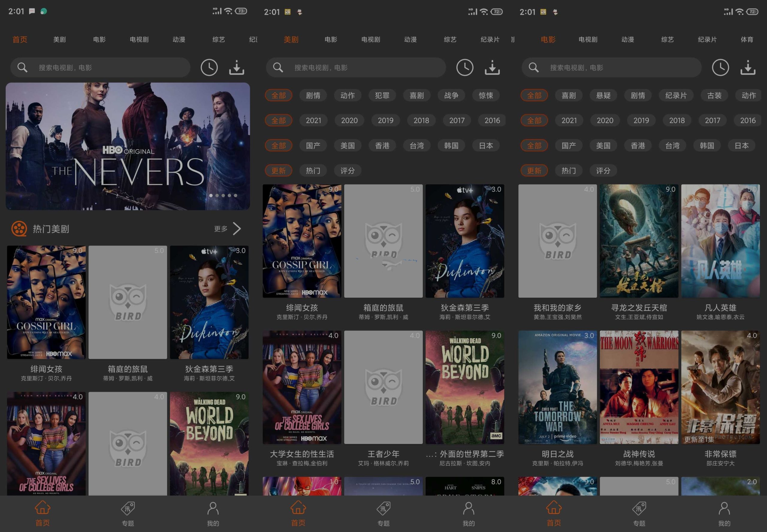
Task: Open downloads icon on the 电影 screen
Action: 748,68
